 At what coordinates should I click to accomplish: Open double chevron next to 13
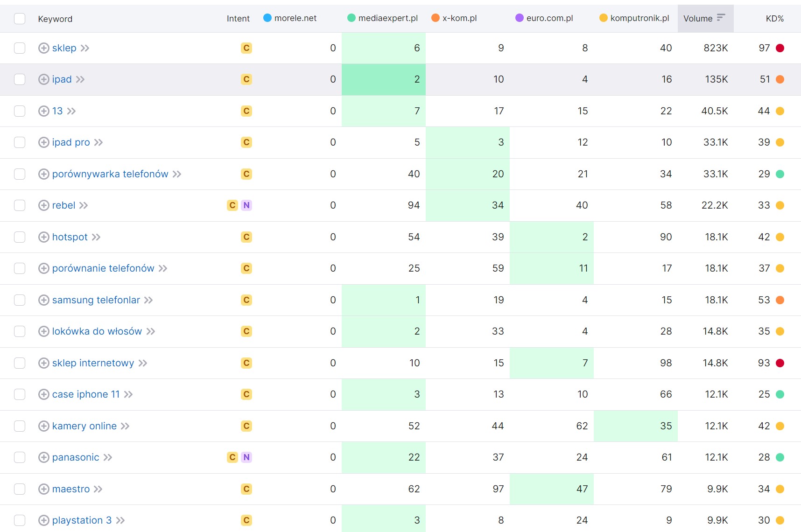[x=71, y=111]
